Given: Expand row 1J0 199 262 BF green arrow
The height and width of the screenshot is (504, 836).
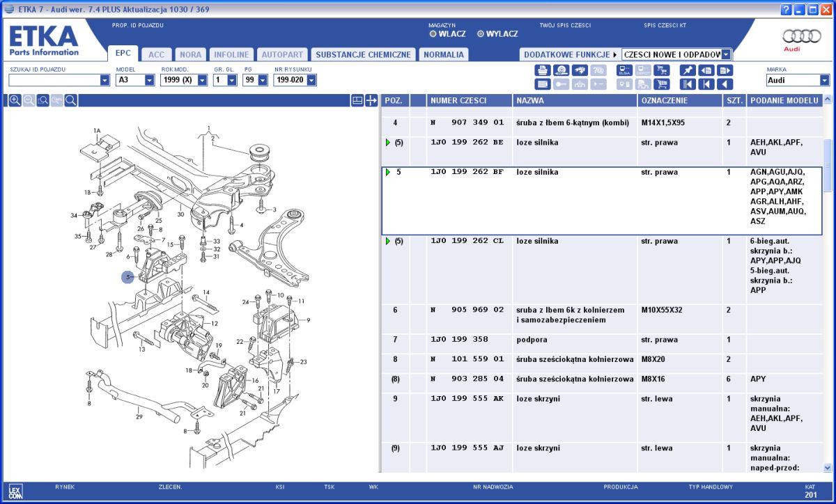Looking at the screenshot, I should point(388,172).
